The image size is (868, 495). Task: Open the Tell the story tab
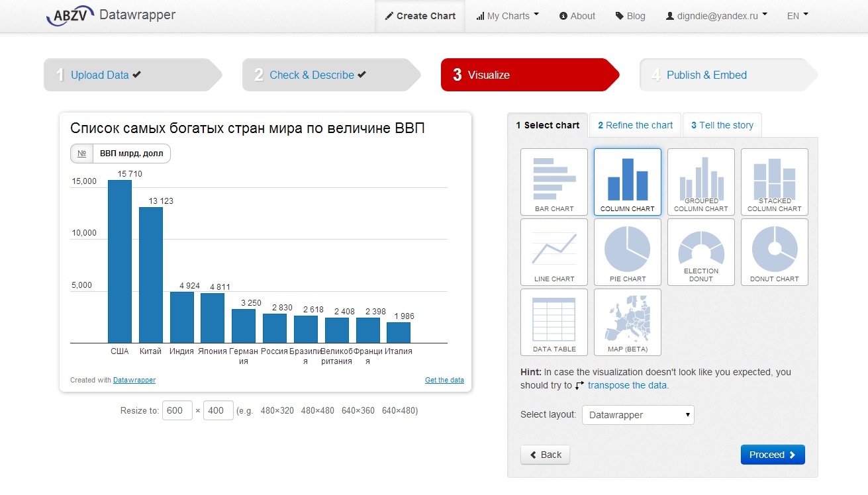tap(722, 125)
